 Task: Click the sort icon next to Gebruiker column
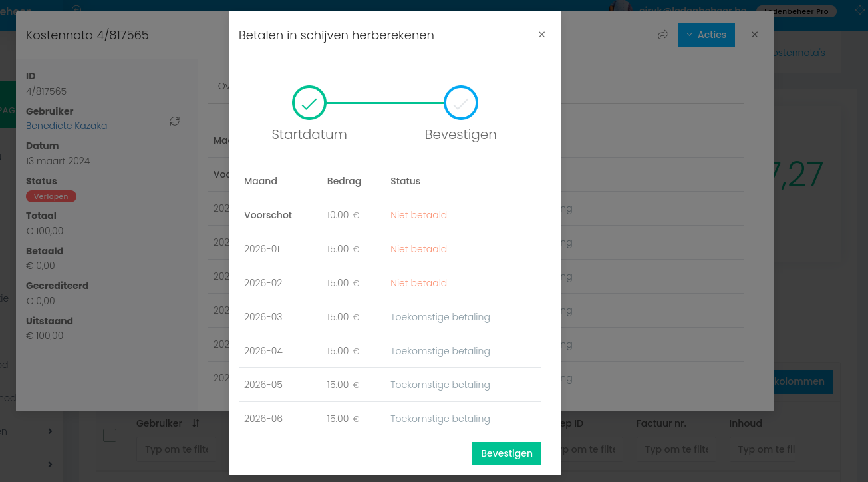point(196,423)
